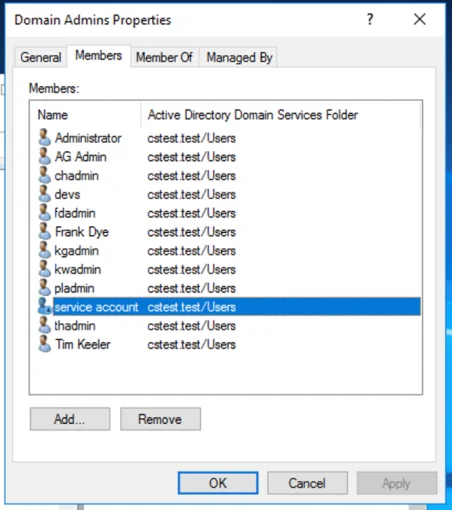This screenshot has height=510, width=452.
Task: Click the chadmin user icon
Action: click(45, 175)
